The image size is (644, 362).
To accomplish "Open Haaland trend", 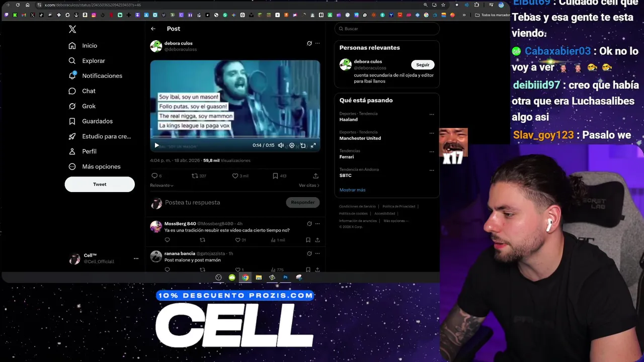I will click(x=349, y=120).
